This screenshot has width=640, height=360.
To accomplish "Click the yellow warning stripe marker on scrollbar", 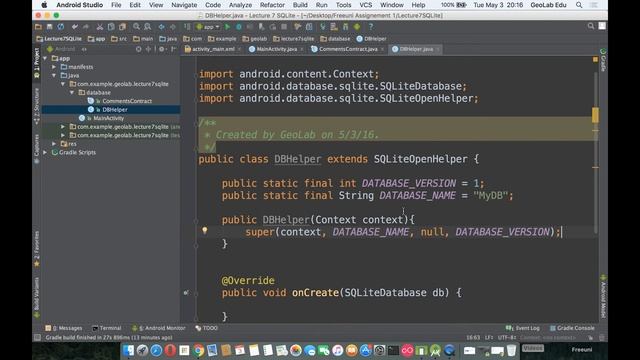I will tap(595, 116).
